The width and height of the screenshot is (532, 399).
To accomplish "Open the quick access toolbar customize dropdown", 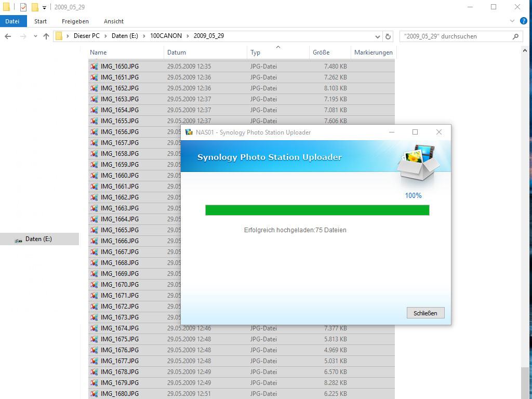I will (x=44, y=7).
